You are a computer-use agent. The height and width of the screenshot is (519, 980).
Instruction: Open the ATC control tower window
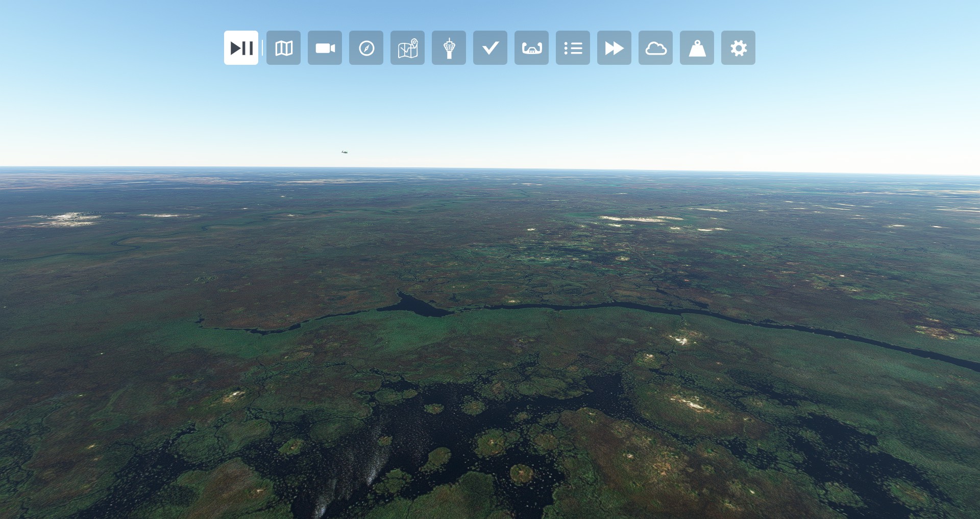coord(449,48)
